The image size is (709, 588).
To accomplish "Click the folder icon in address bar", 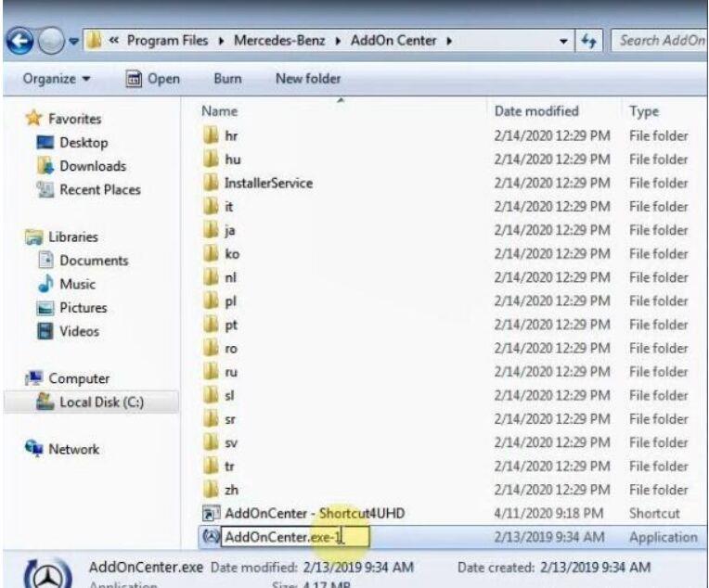I will pos(94,41).
